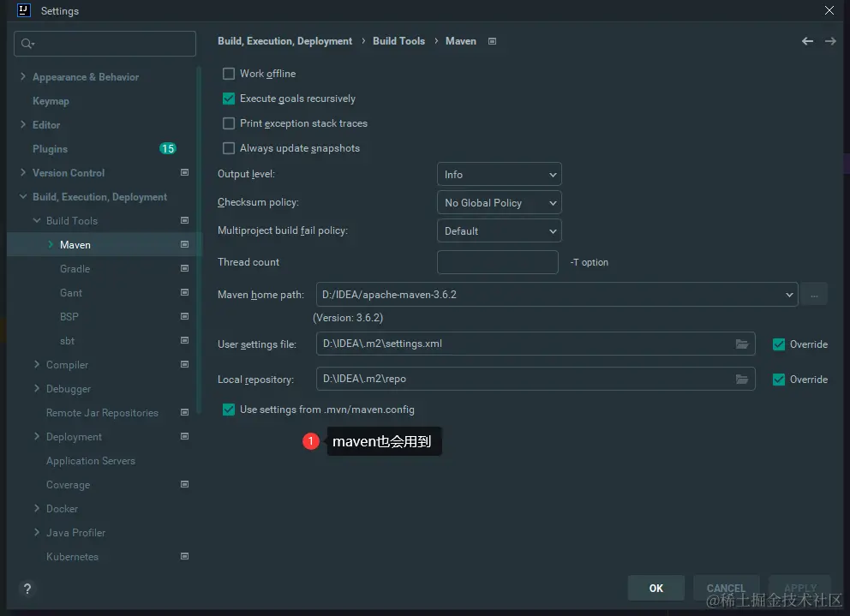This screenshot has height=616, width=850.
Task: Click project-level icon next to Maven breadcrumb
Action: [492, 41]
